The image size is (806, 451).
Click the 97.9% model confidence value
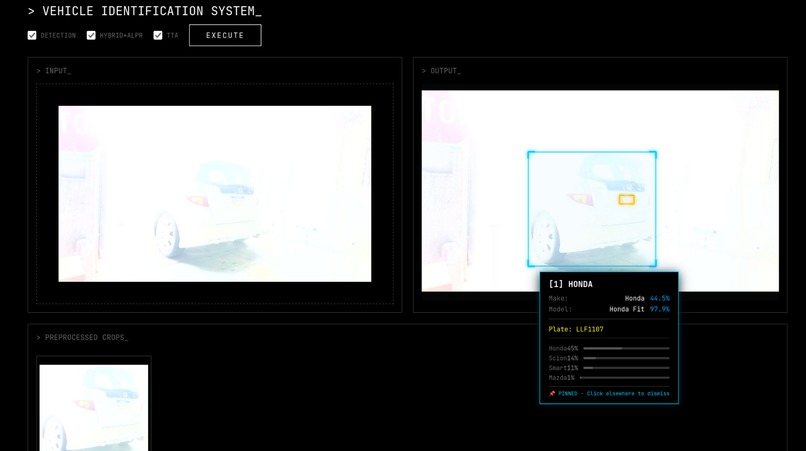660,309
